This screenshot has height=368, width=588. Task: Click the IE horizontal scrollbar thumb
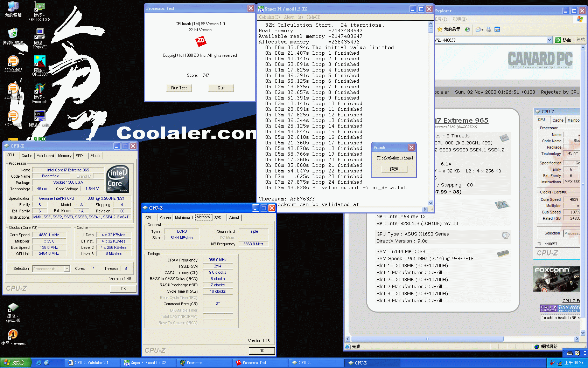coord(427,339)
